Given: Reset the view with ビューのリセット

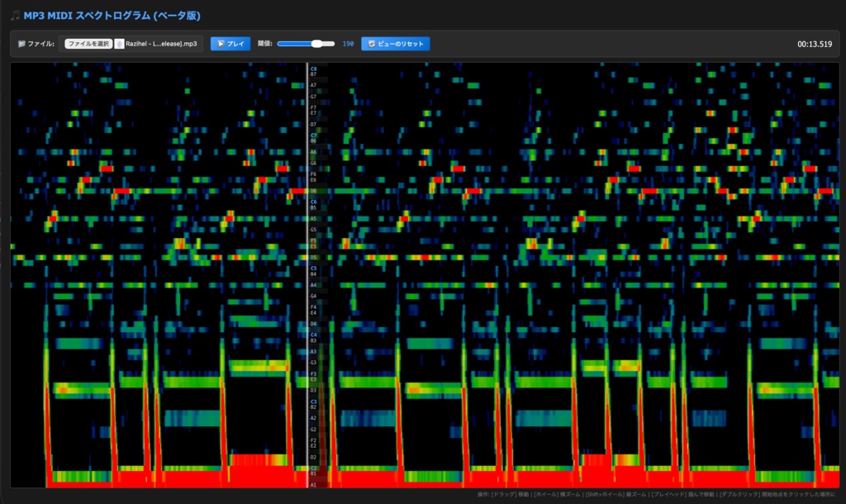Looking at the screenshot, I should (396, 44).
